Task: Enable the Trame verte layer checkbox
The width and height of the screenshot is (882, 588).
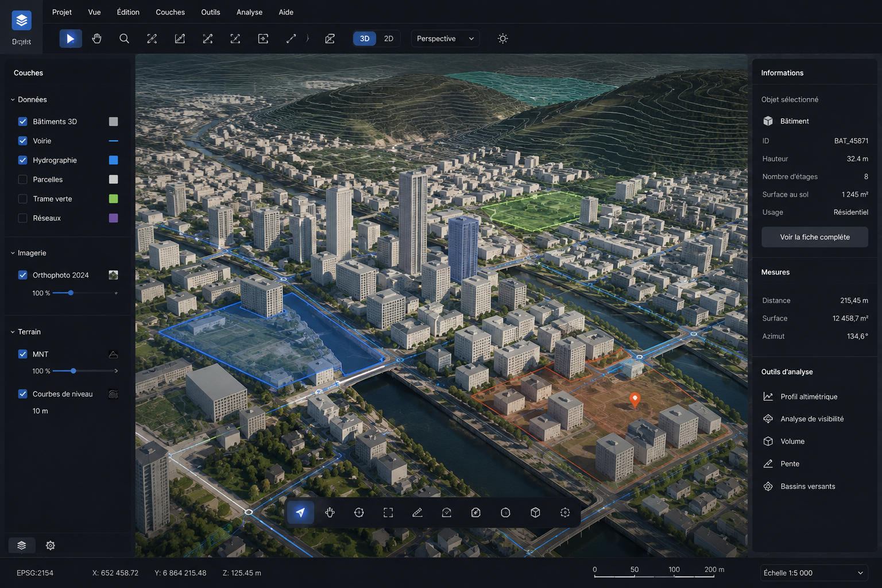Action: [23, 199]
